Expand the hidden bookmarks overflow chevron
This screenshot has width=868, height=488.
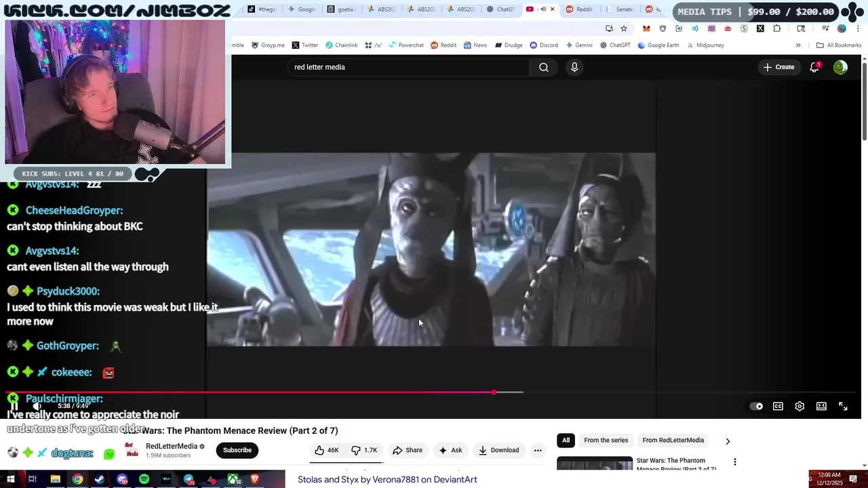[x=798, y=45]
